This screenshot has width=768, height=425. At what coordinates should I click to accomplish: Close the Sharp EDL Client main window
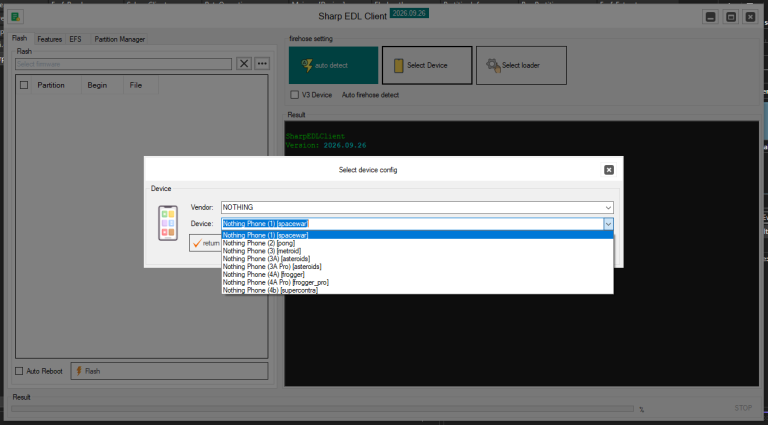[750, 17]
